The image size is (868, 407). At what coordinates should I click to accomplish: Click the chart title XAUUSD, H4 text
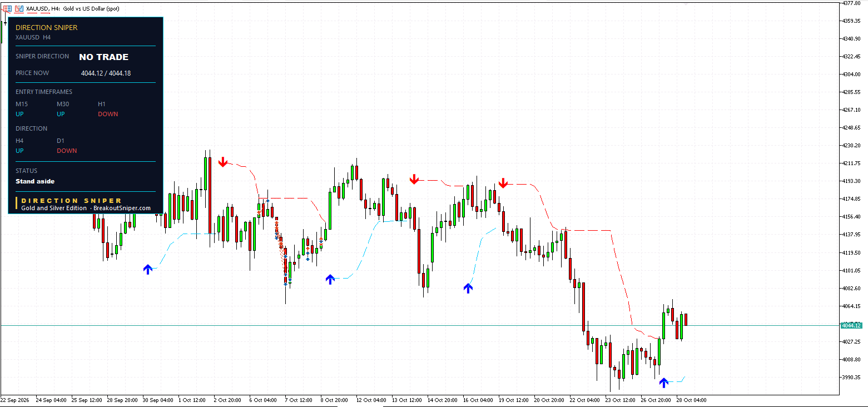43,9
